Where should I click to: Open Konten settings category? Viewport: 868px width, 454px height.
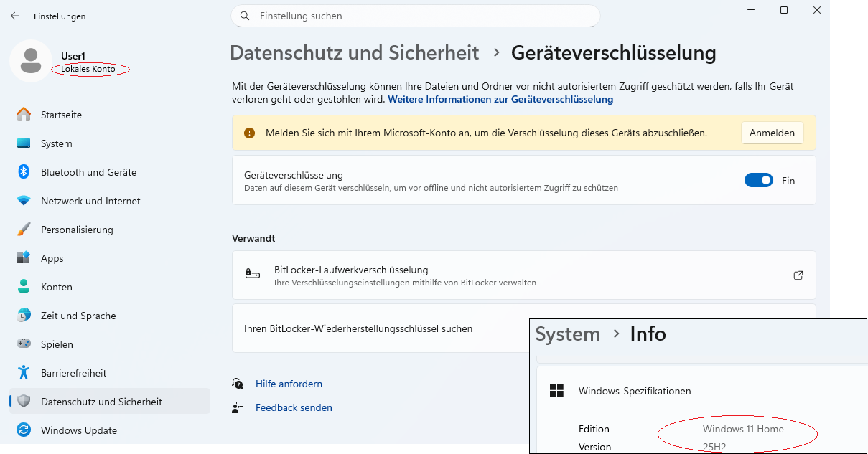point(110,287)
